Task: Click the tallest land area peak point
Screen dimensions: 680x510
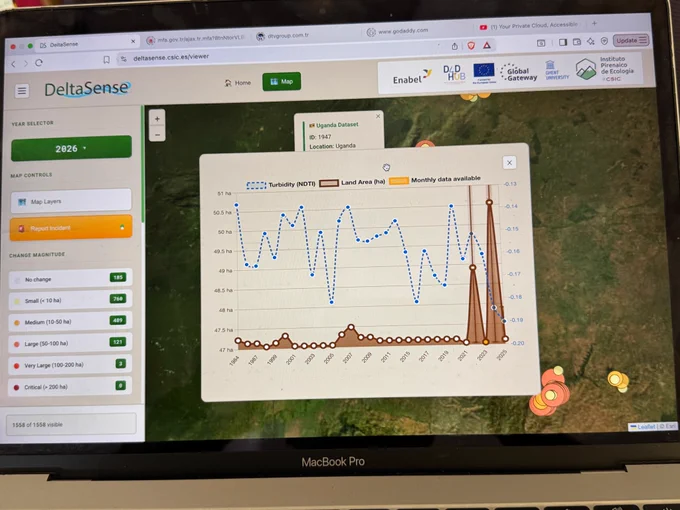Action: 489,203
